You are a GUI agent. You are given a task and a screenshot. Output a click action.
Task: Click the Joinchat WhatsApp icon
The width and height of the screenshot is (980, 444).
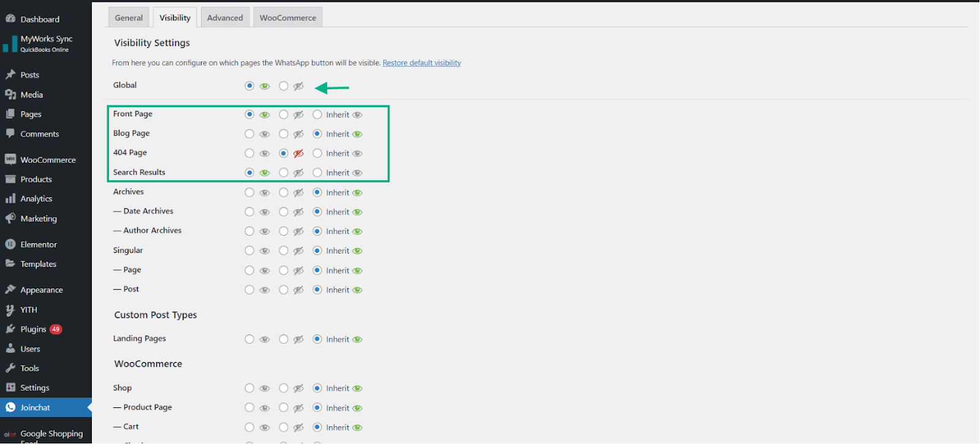[10, 407]
